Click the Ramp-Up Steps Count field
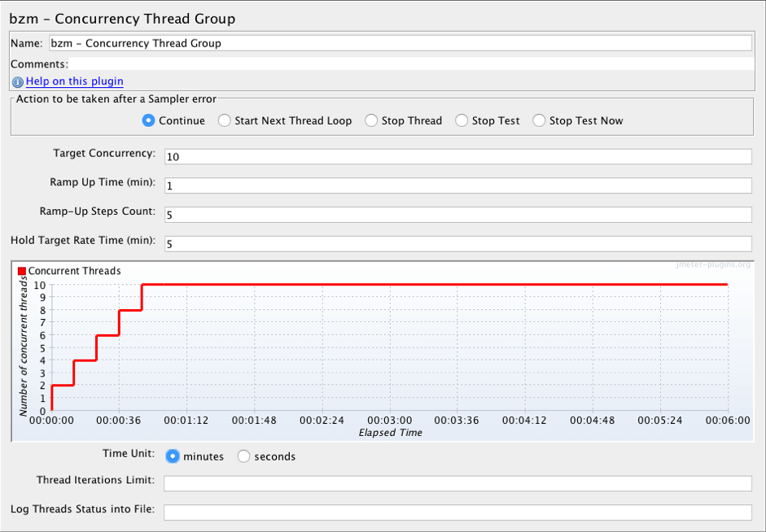Image resolution: width=766 pixels, height=532 pixels. pos(457,215)
